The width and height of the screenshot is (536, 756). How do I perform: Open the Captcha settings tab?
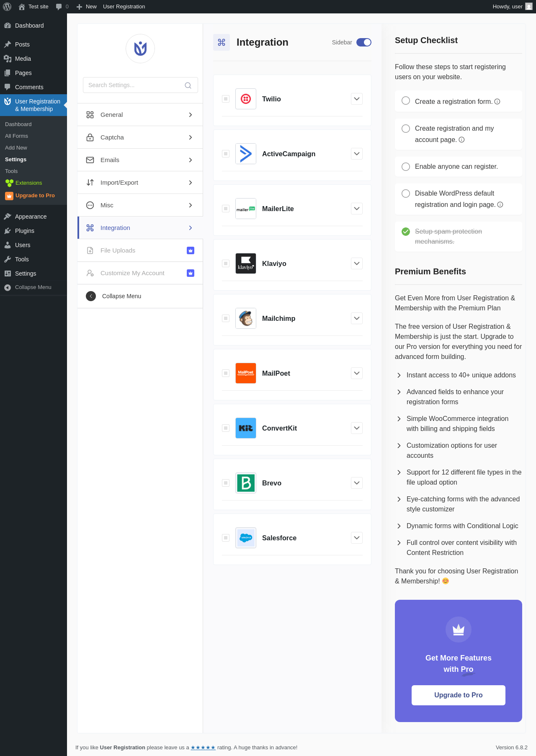(x=140, y=137)
